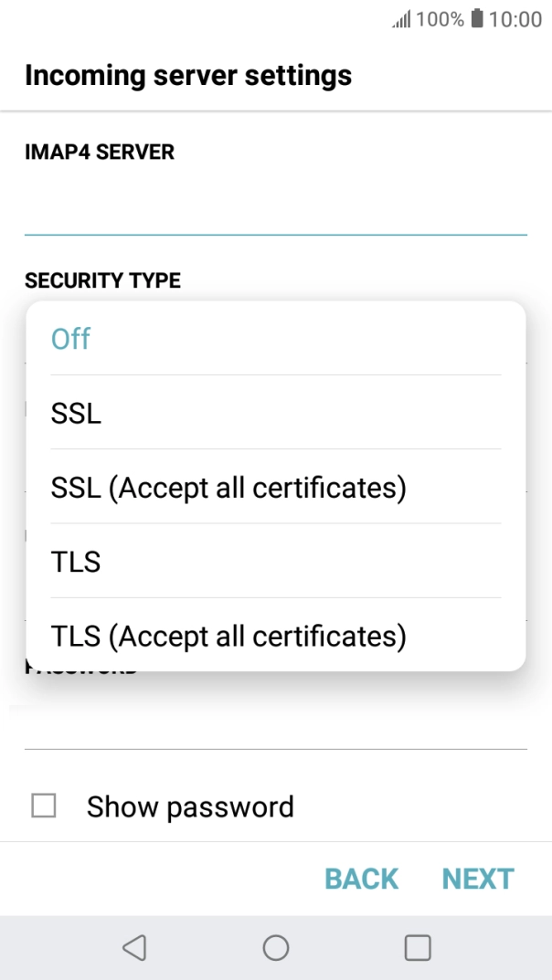
Task: Tap the IMAP4 SERVER section header
Action: click(101, 152)
